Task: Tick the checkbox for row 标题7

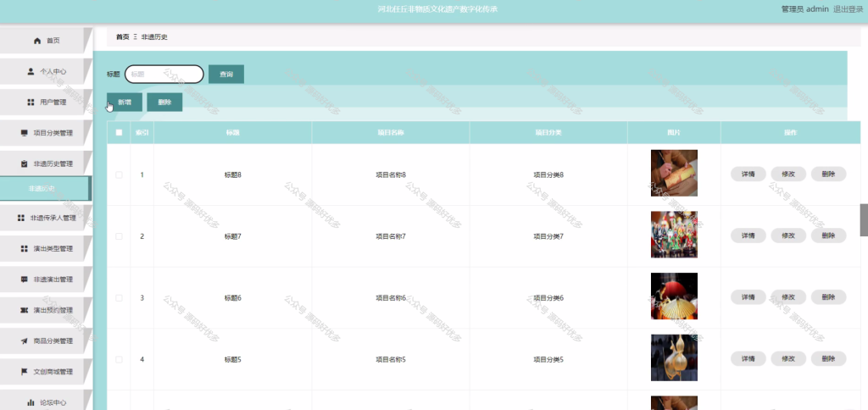Action: [x=119, y=236]
